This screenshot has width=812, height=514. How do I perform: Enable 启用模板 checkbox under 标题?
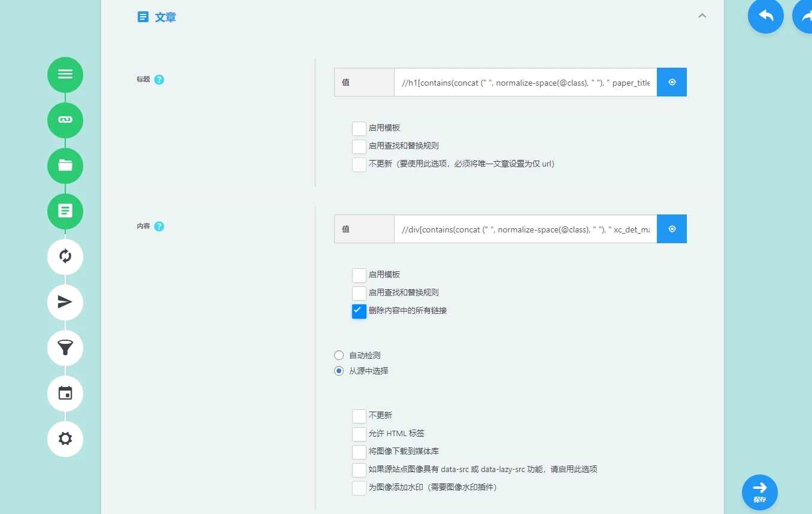[359, 128]
